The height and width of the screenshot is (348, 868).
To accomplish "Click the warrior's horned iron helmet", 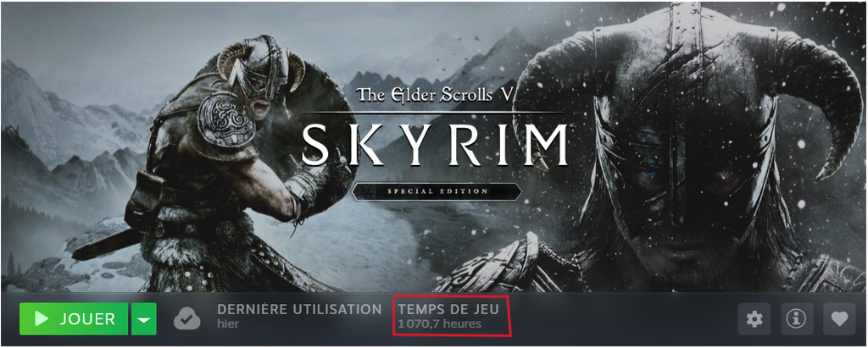I will click(x=260, y=66).
